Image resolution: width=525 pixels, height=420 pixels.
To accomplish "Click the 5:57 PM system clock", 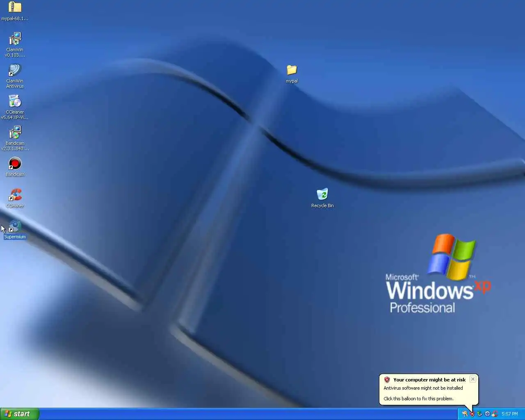I will click(510, 414).
